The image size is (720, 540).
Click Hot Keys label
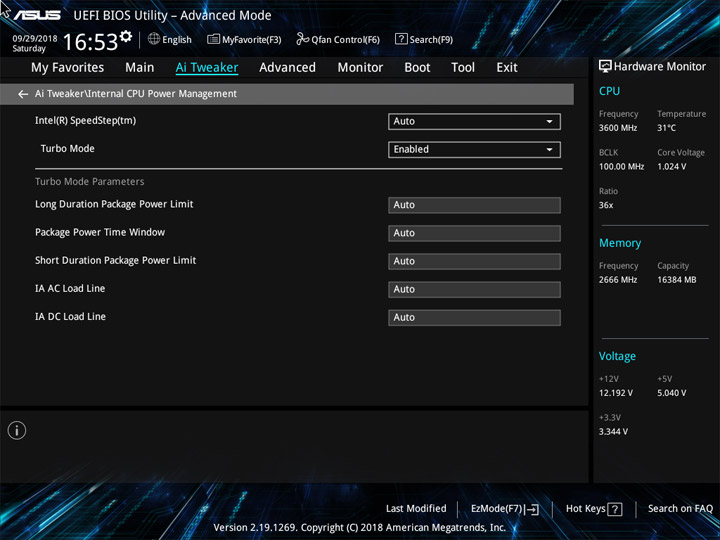(585, 509)
